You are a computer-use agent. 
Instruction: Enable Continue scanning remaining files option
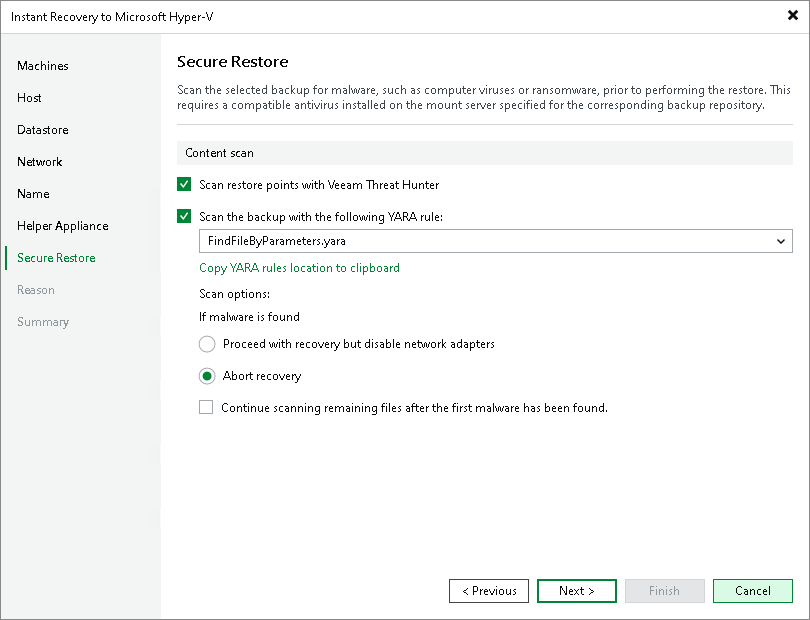[206, 407]
